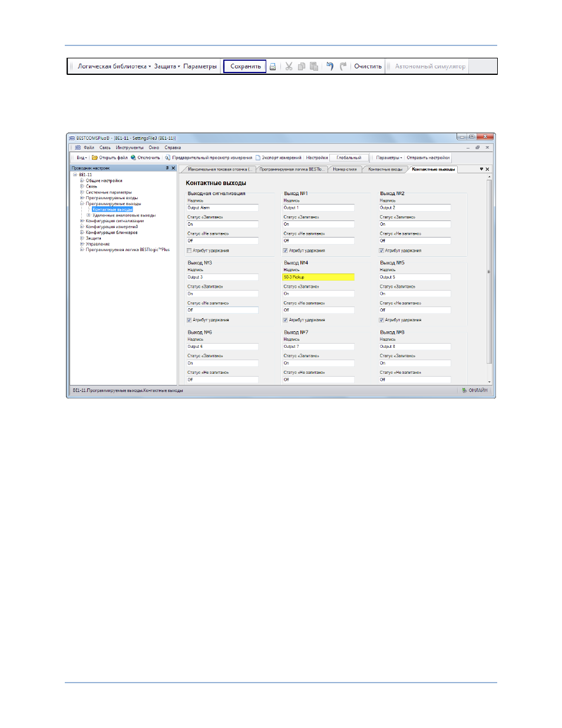Open the Вид drop-down menu
562x728 pixels.
81,157
